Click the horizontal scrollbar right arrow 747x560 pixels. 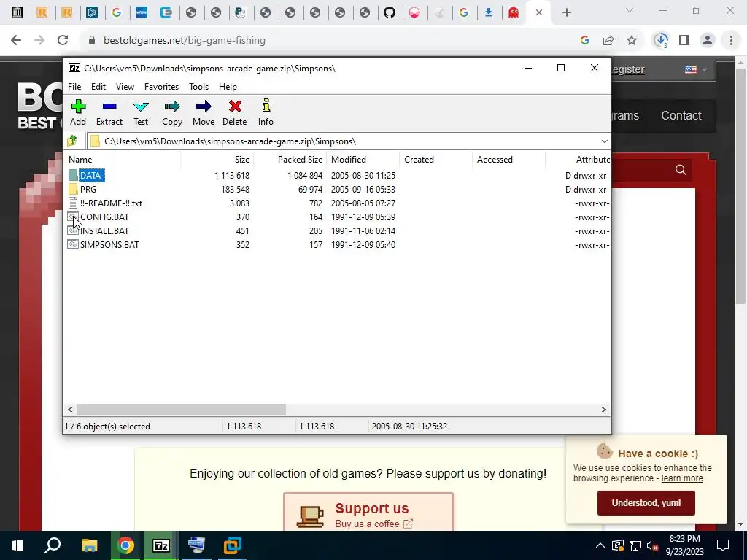pyautogui.click(x=603, y=410)
